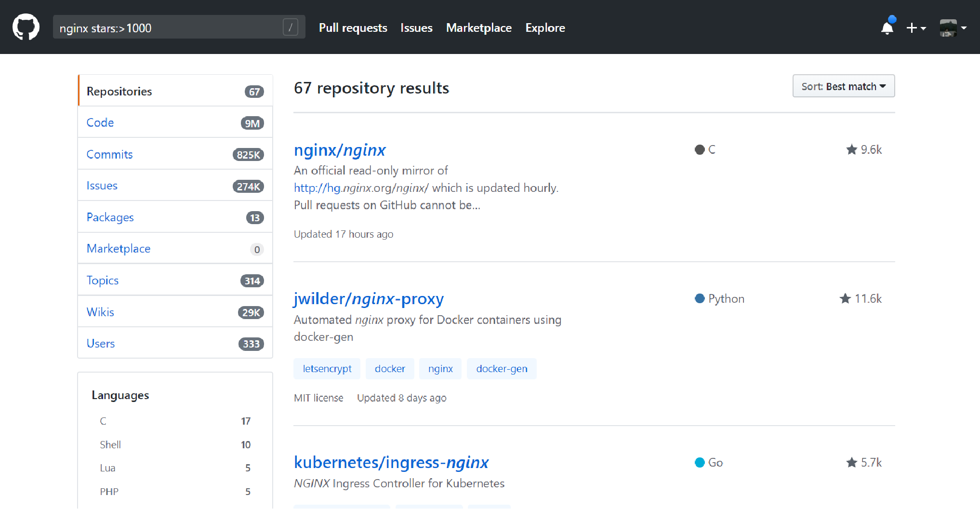The width and height of the screenshot is (980, 509).
Task: Expand the plus create-new menu
Action: pos(915,28)
